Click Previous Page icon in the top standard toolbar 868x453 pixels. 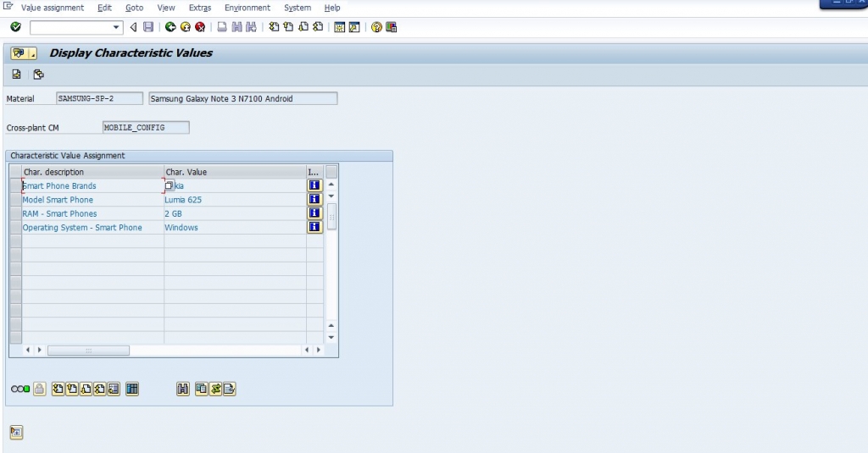pyautogui.click(x=288, y=27)
